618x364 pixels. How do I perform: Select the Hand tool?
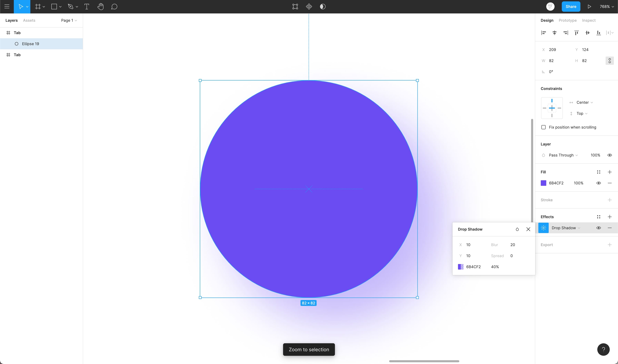pos(100,7)
